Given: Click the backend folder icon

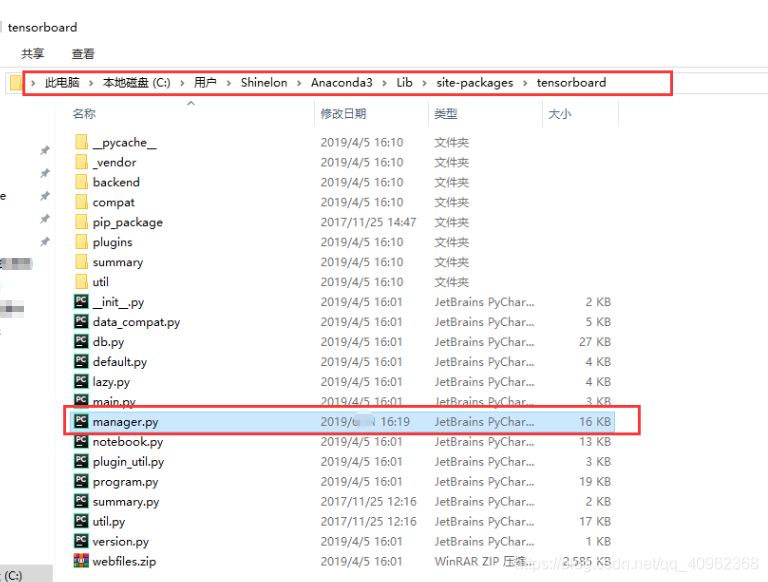Looking at the screenshot, I should (x=81, y=182).
